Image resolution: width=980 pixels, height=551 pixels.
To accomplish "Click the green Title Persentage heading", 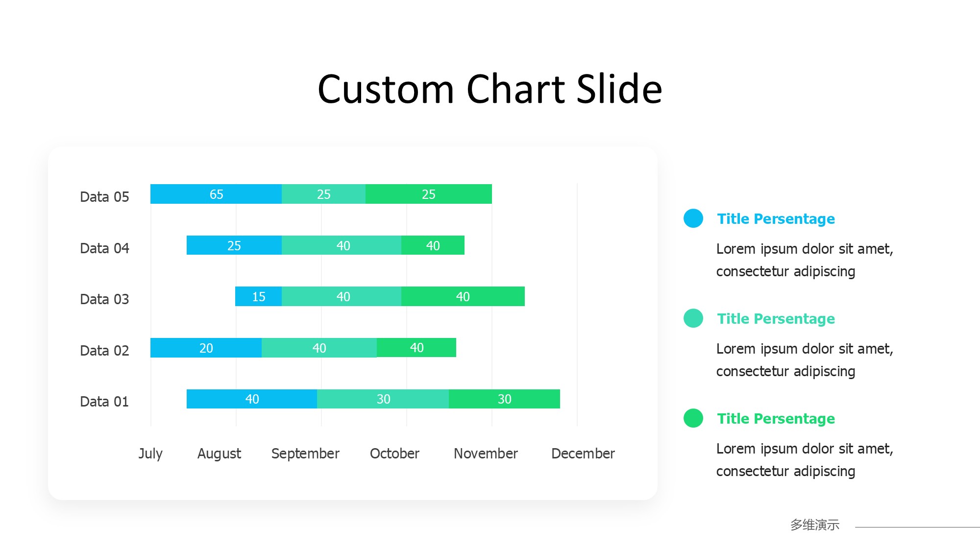I will click(776, 419).
